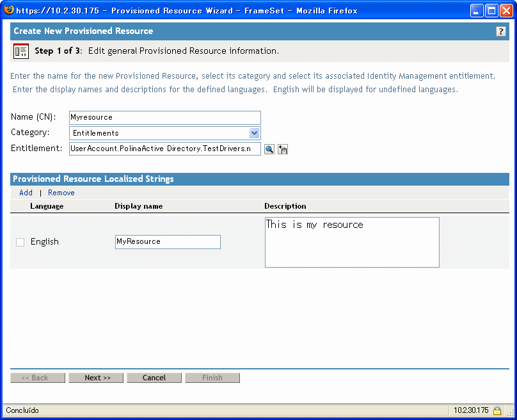Image resolution: width=517 pixels, height=420 pixels.
Task: Click the 10.2.30.175 address in status bar
Action: [471, 410]
